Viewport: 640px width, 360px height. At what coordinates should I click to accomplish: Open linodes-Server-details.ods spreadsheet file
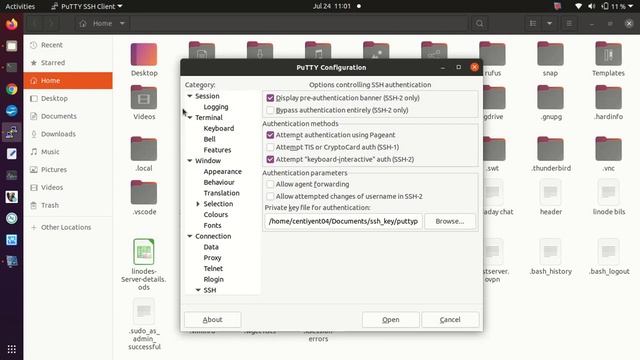pyautogui.click(x=144, y=264)
